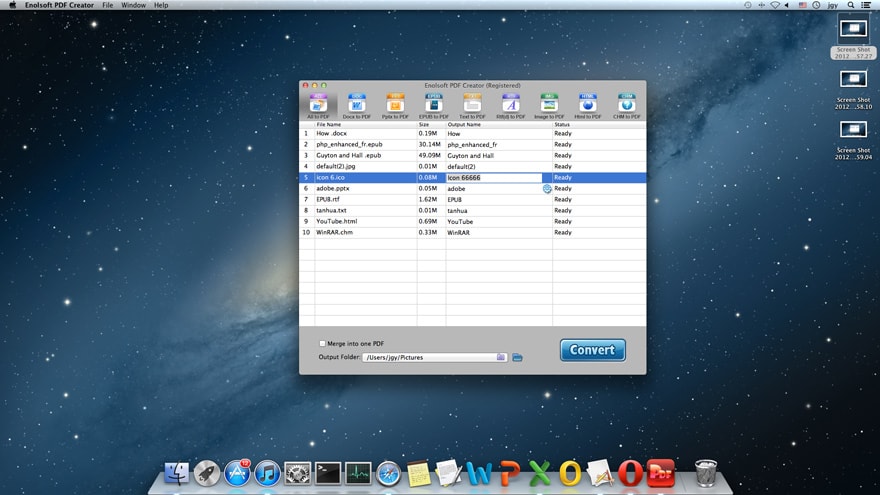Open Microsoft PowerPoint from the dock
This screenshot has height=495, width=880.
[x=509, y=473]
